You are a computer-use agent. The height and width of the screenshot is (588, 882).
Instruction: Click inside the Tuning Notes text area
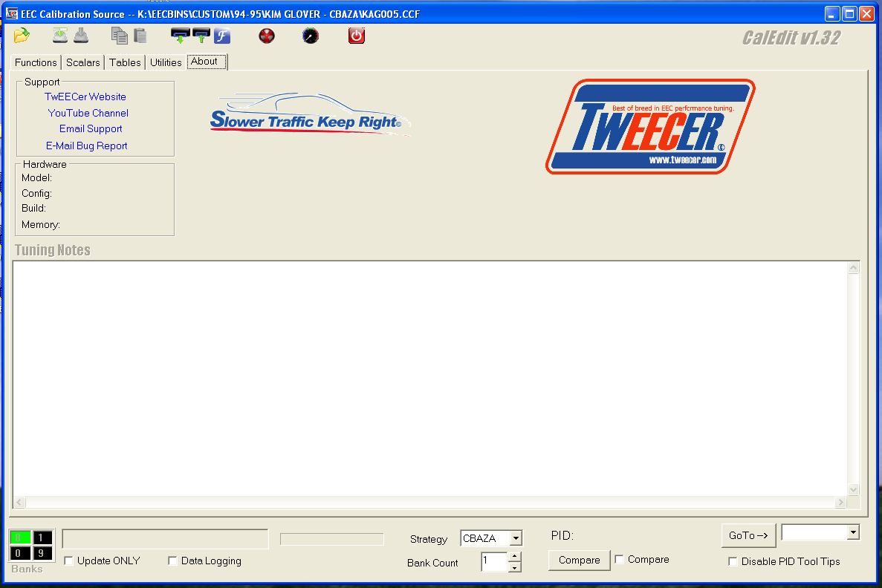tap(431, 379)
